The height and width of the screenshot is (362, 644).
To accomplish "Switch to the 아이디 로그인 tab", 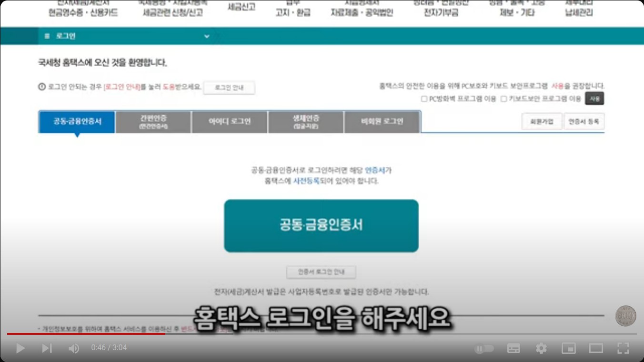I will (230, 122).
